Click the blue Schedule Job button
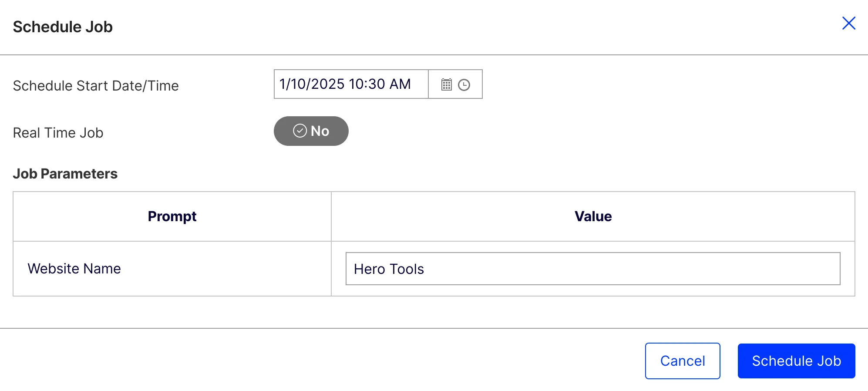Screen dimensions: 868x391 click(797, 361)
